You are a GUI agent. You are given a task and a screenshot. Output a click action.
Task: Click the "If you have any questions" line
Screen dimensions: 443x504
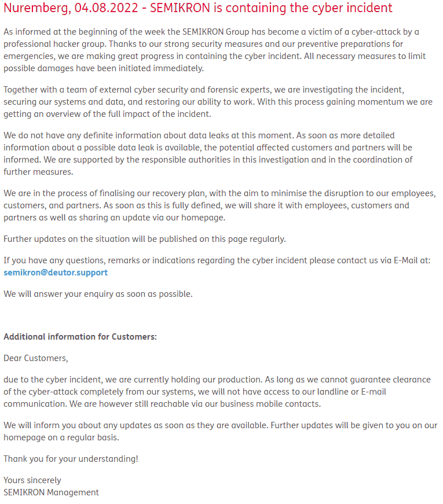coord(217,260)
